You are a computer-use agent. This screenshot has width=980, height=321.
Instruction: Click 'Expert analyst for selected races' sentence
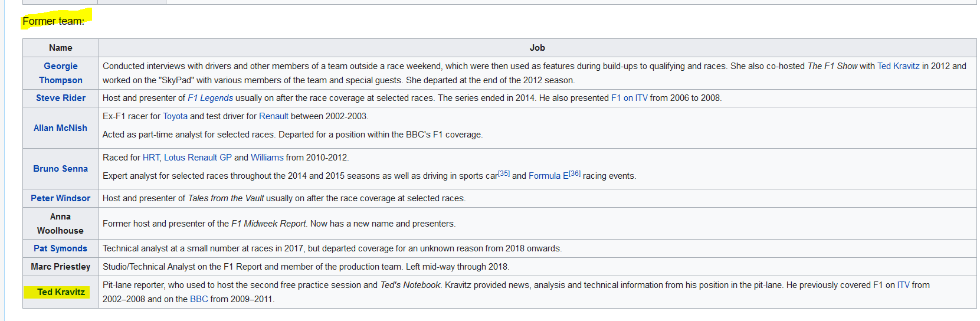pyautogui.click(x=369, y=176)
